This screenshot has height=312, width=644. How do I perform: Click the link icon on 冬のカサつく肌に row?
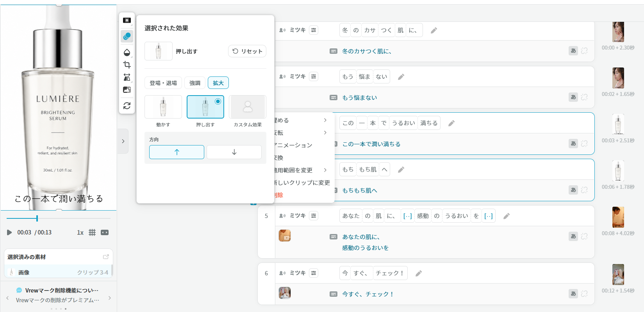pyautogui.click(x=584, y=51)
